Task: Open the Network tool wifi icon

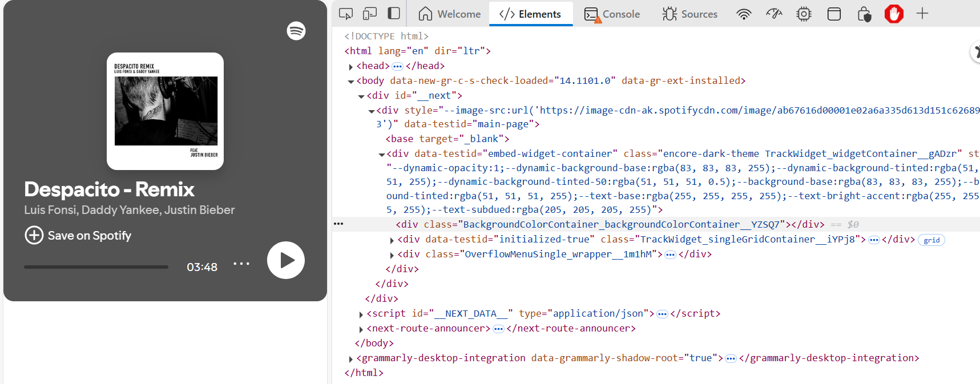Action: tap(744, 14)
